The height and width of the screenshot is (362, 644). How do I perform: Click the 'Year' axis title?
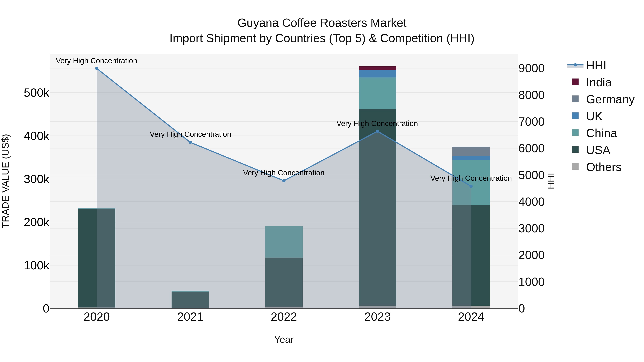pyautogui.click(x=284, y=340)
